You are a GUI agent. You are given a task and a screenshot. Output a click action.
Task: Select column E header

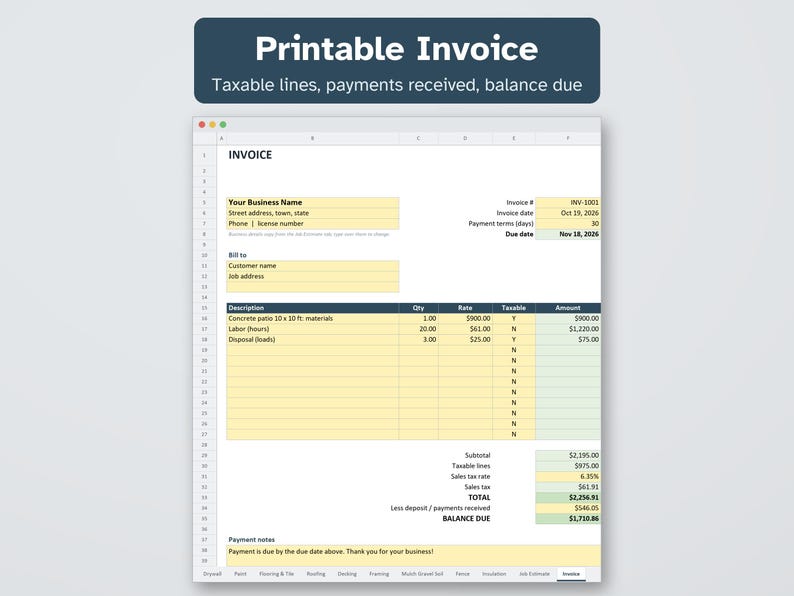pos(513,138)
